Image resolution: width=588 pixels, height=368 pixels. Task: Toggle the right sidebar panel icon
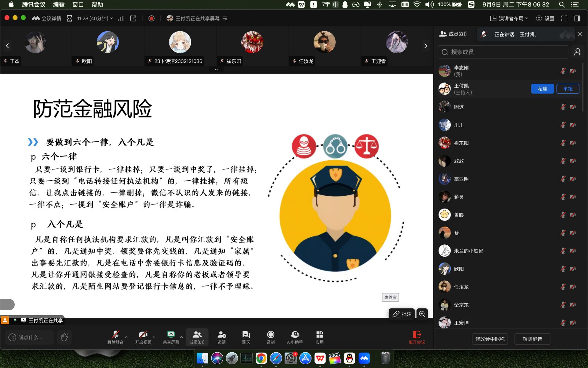[x=577, y=18]
